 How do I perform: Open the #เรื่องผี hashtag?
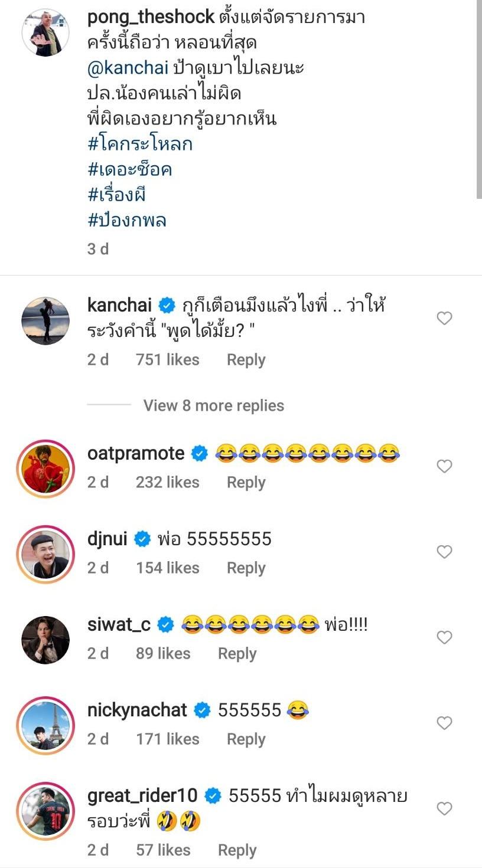[116, 195]
